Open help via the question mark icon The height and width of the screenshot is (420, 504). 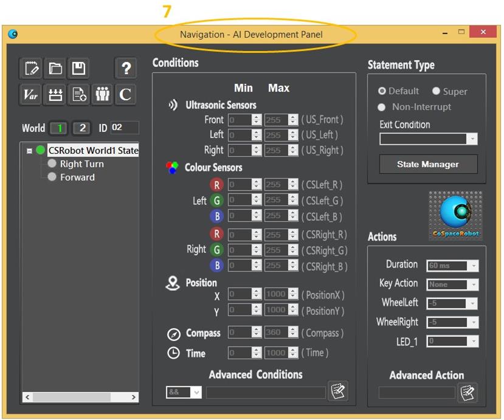(125, 68)
